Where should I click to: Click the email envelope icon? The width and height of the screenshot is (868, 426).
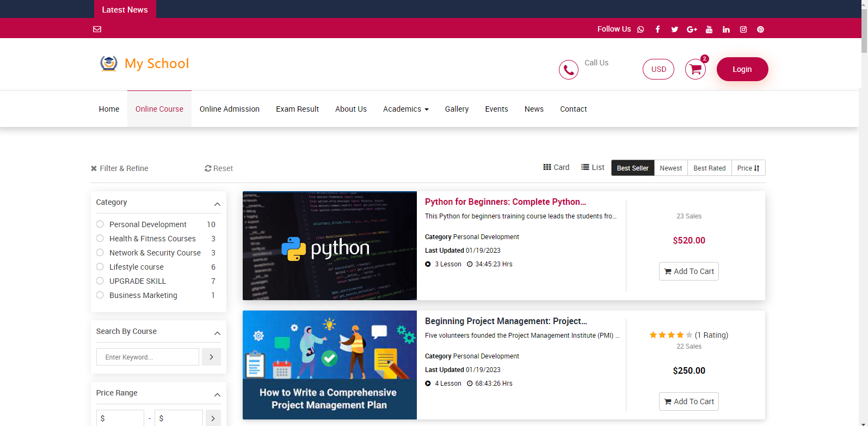(x=97, y=29)
